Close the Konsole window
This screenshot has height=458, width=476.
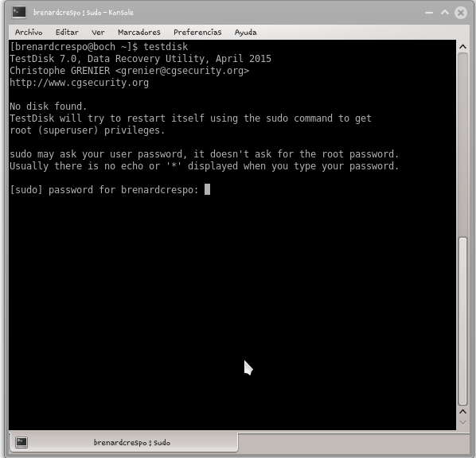pos(461,13)
